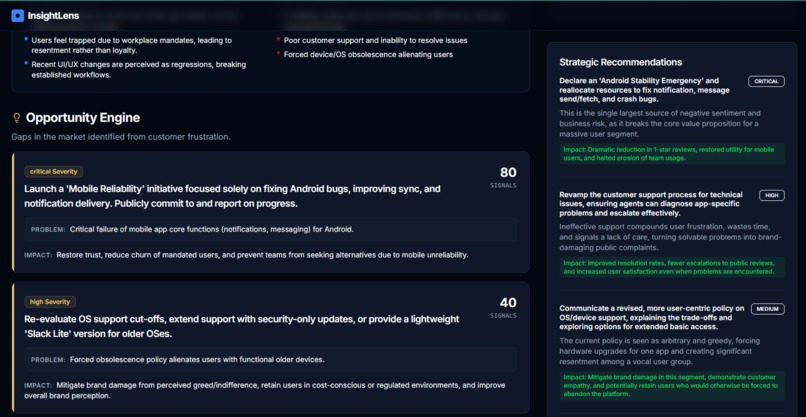Click the Mitigate brand damage IMPACT paragraph
Image resolution: width=806 pixels, height=417 pixels.
[265, 390]
